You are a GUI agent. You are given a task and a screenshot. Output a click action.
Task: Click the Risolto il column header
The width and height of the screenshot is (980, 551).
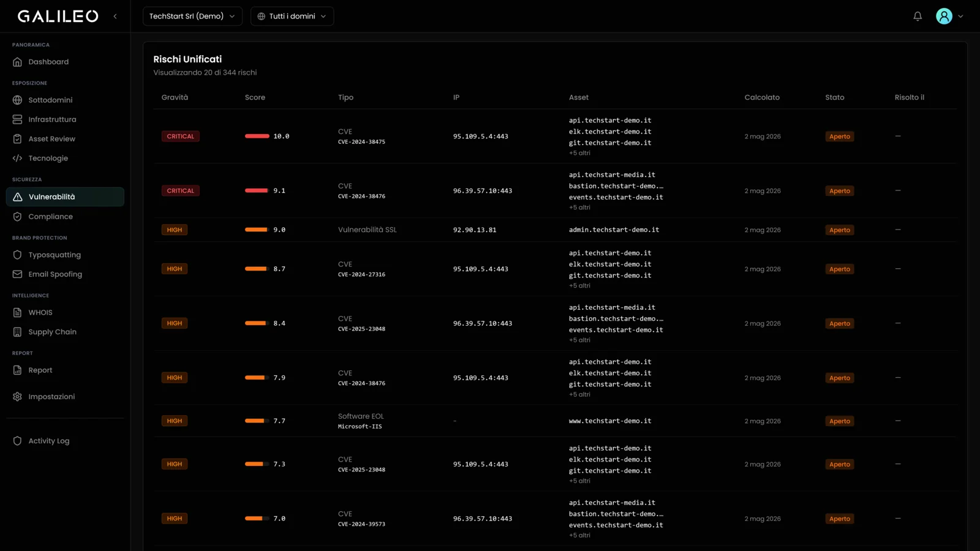pyautogui.click(x=909, y=97)
